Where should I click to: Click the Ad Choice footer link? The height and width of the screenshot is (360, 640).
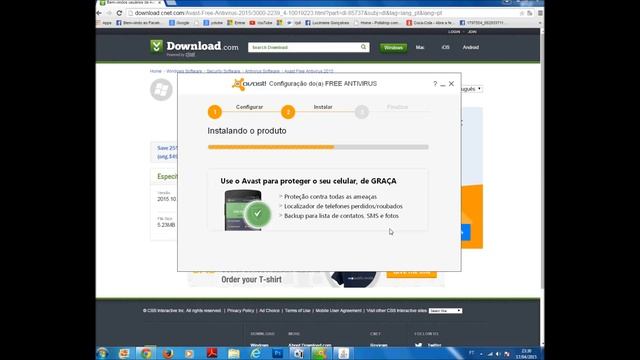click(269, 311)
